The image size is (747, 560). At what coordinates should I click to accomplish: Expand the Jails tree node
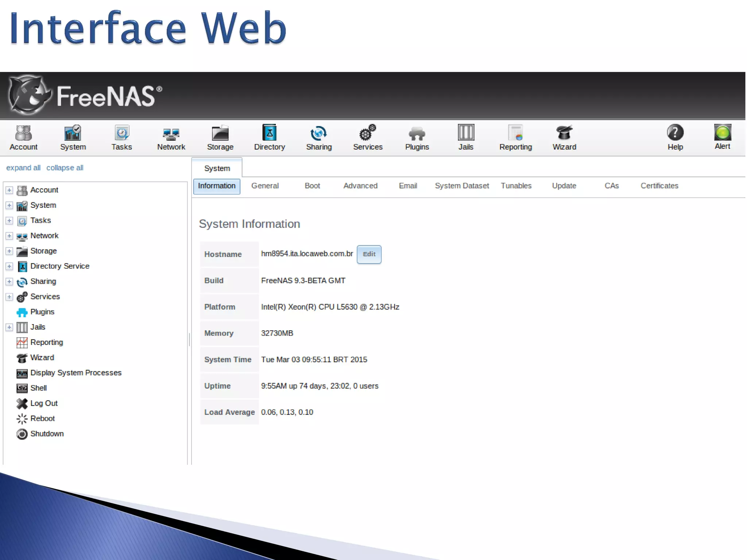[x=9, y=327]
